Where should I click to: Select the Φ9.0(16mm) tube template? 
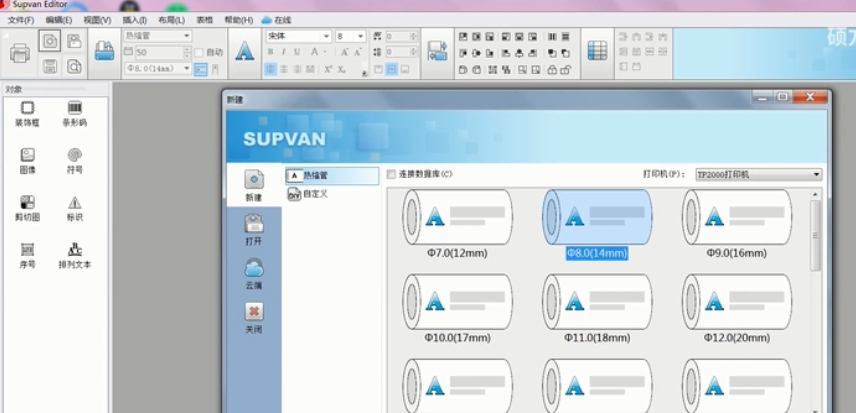[x=736, y=224]
